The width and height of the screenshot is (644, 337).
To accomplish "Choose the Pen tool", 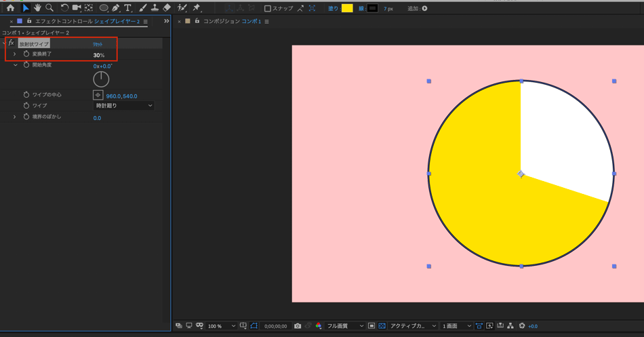I will coord(115,8).
